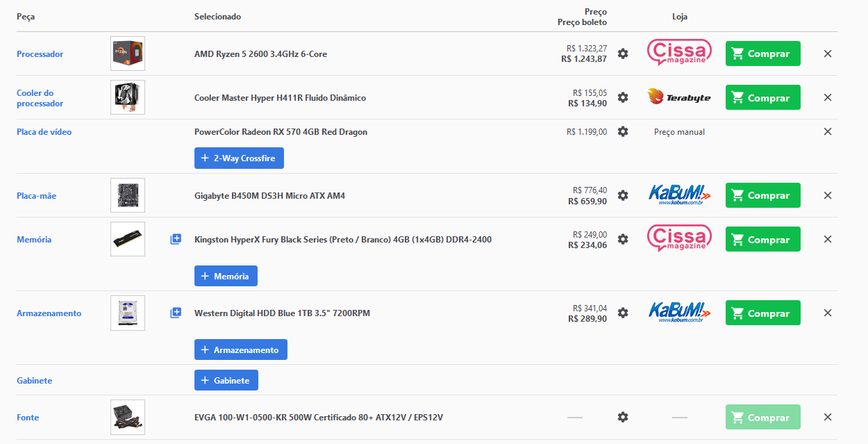
Task: Click gear icon on Western Digital HDD row
Action: [623, 313]
